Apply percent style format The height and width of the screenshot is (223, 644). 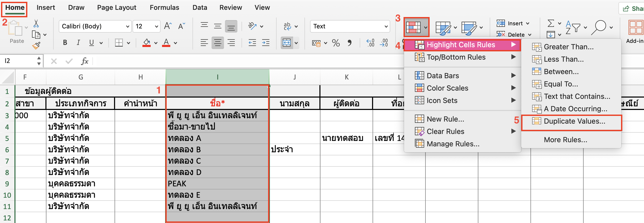coord(336,43)
